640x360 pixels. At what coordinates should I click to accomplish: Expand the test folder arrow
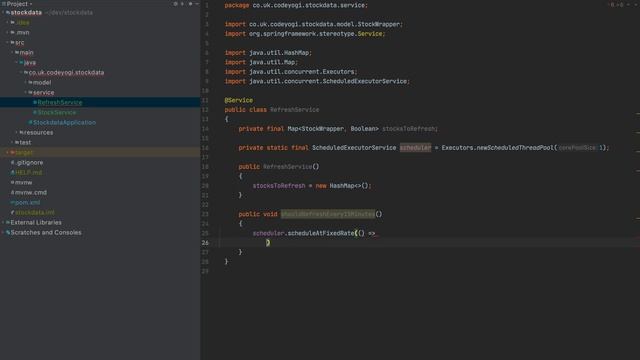[x=12, y=142]
